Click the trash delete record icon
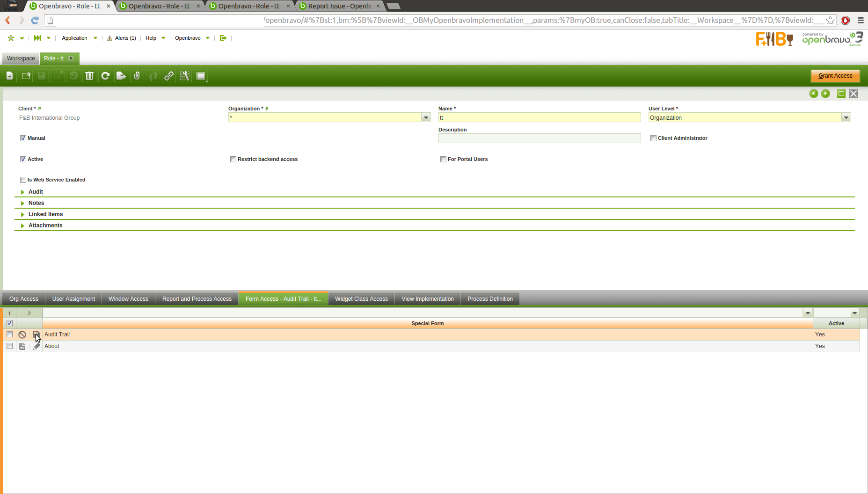The width and height of the screenshot is (868, 494). coord(89,76)
